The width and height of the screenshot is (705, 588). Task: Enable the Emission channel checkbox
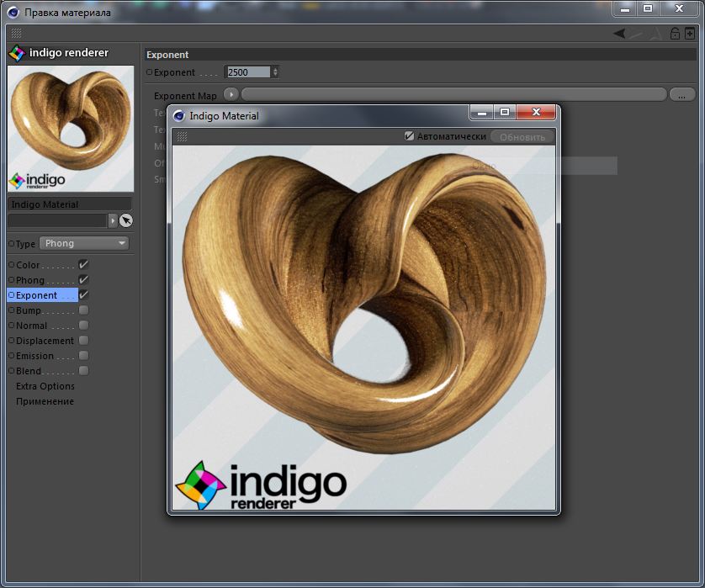(83, 356)
